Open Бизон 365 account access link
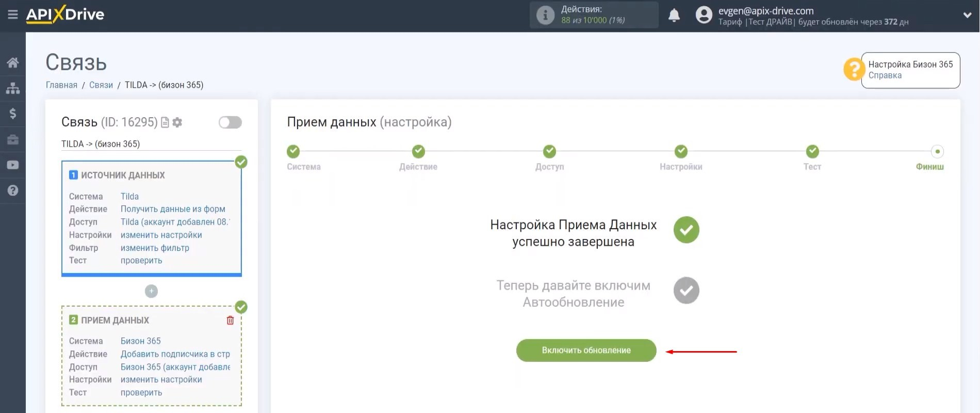 [175, 367]
